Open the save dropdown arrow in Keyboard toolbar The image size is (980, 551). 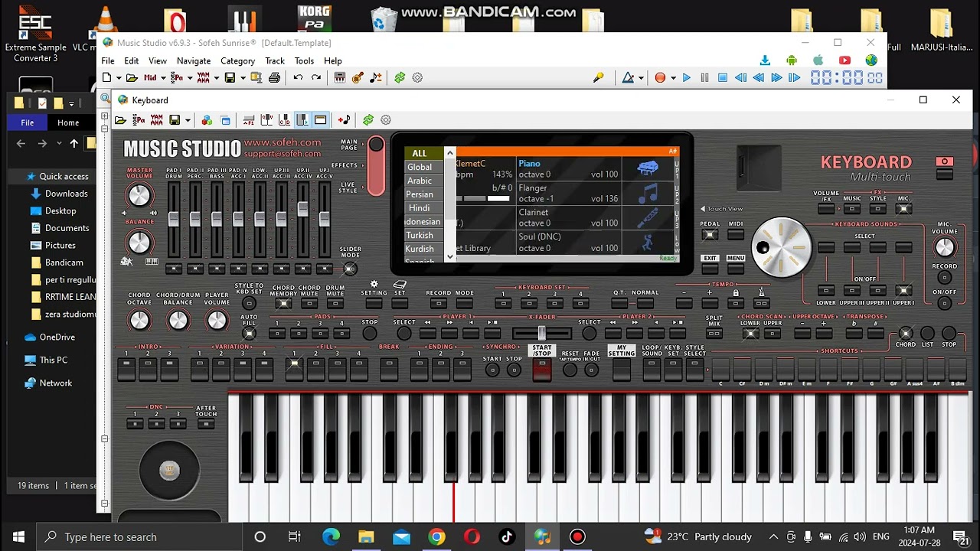(x=188, y=121)
